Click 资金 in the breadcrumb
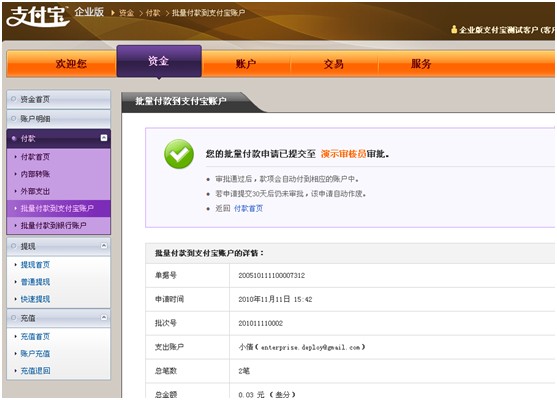 126,13
